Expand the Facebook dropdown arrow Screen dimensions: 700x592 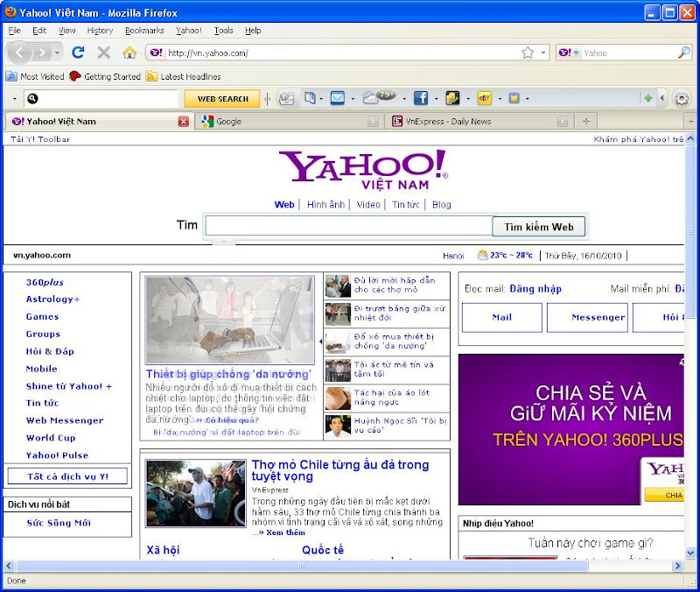(x=436, y=98)
